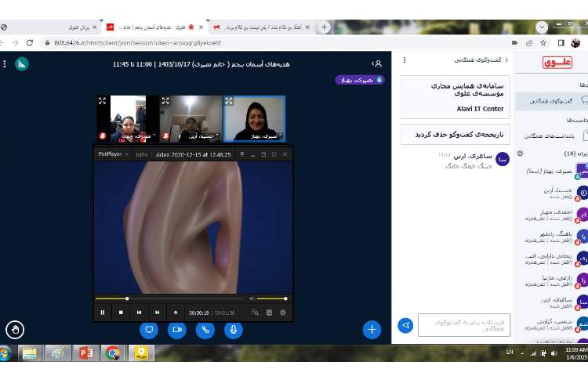Bookmark this page with the star icon
588x376 pixels.
543,43
